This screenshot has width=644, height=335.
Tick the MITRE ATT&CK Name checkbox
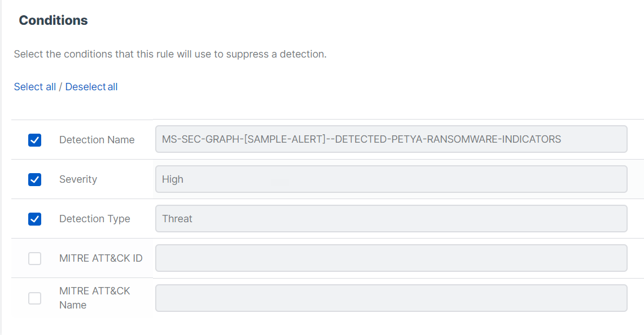click(x=34, y=298)
